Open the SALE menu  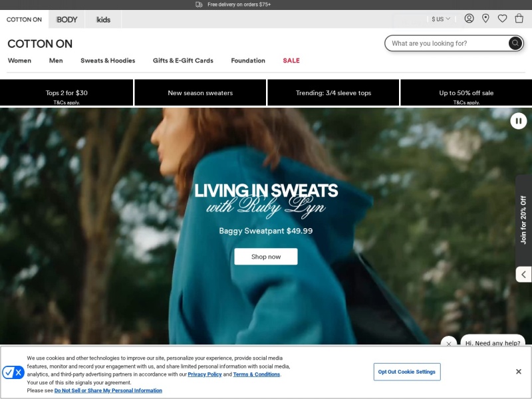point(291,61)
